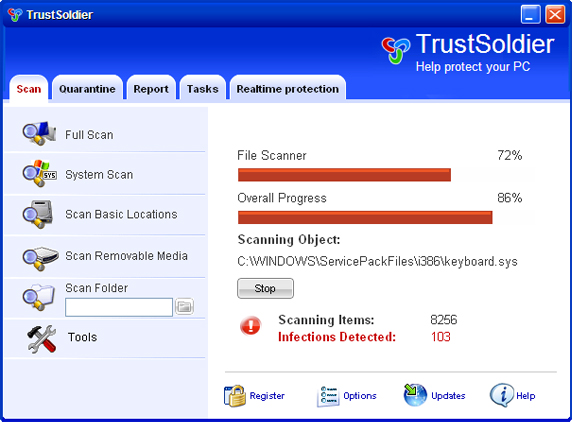
Task: Click the Scan Folder magnifier icon
Action: point(38,297)
